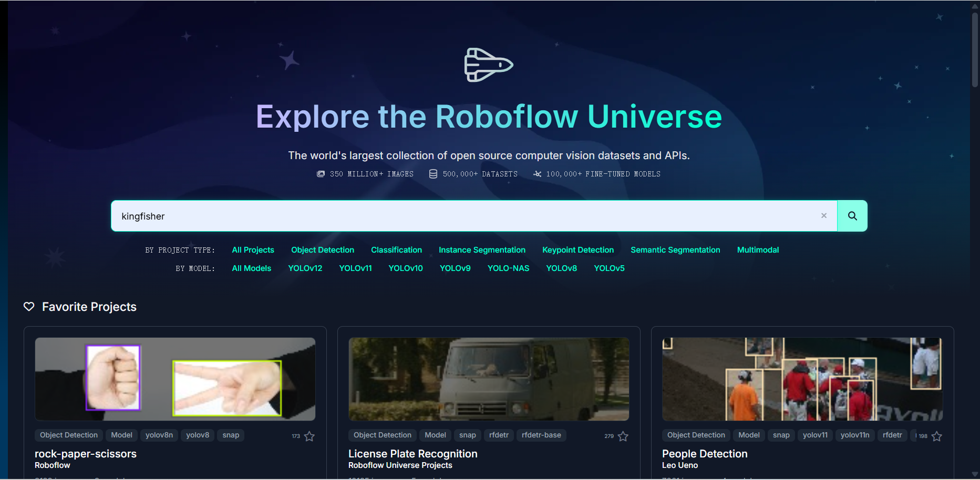The height and width of the screenshot is (480, 980).
Task: Click Model tag on License Plate card
Action: coord(435,435)
